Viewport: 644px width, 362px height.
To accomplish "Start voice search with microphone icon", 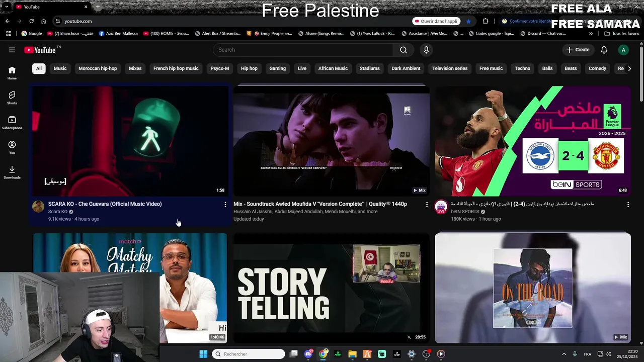I will tap(426, 50).
